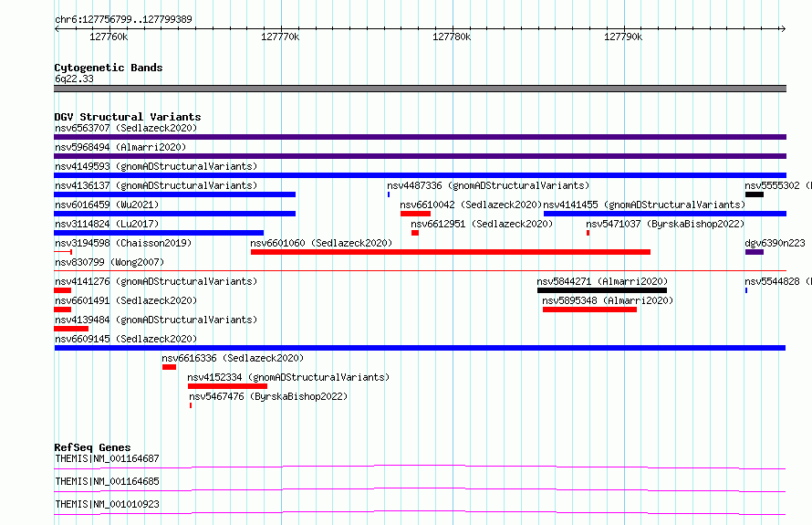Click red bar under nsv6610042

pyautogui.click(x=415, y=214)
